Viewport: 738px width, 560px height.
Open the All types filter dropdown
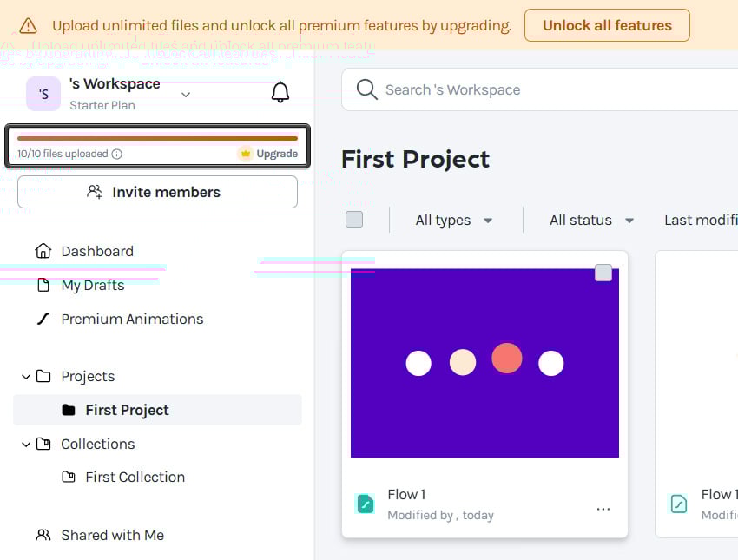pos(454,221)
